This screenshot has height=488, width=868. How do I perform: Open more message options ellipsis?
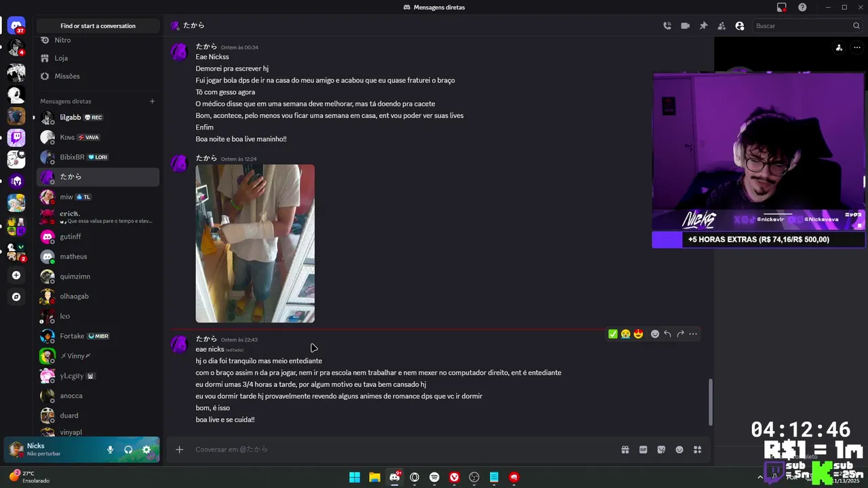pos(693,334)
